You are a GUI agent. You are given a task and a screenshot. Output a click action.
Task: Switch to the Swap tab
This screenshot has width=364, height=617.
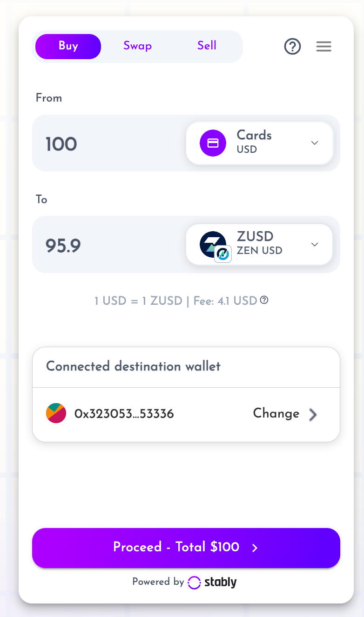137,46
